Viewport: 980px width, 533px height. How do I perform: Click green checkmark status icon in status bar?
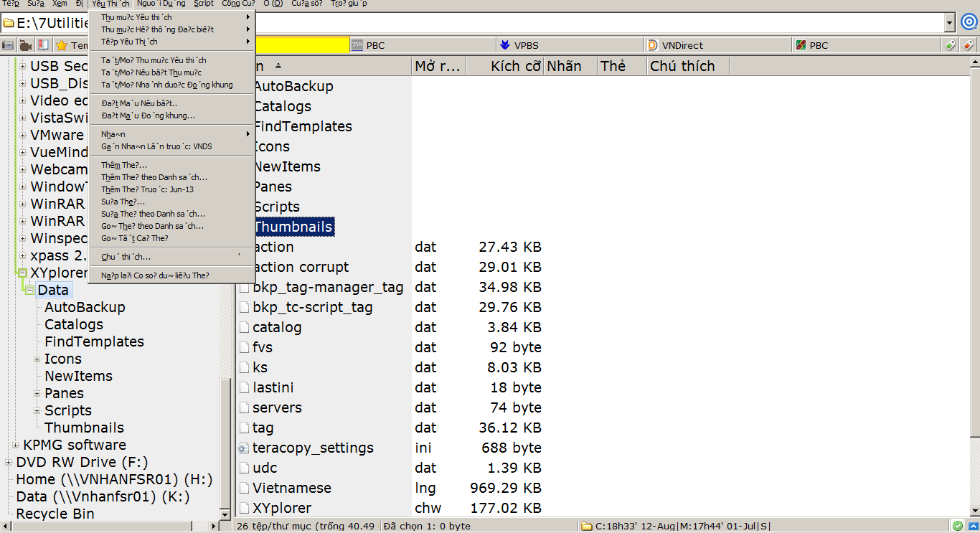tap(956, 526)
